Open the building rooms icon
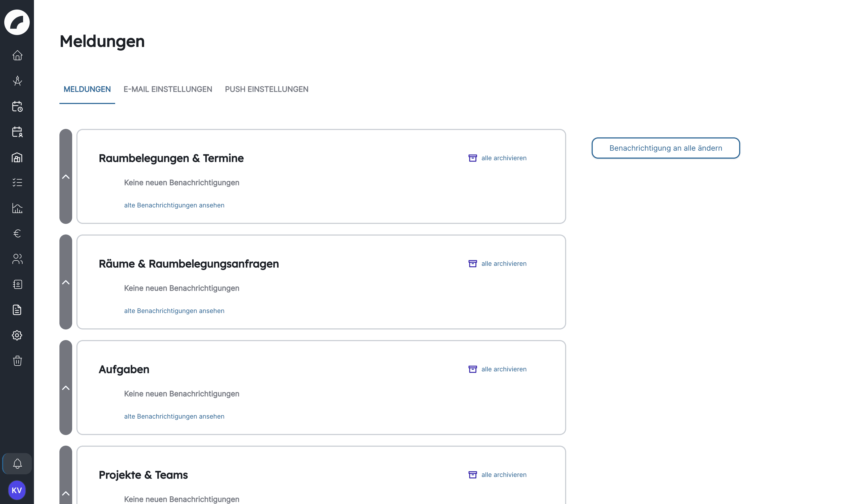Viewport: 849px width, 504px height. coord(17,157)
